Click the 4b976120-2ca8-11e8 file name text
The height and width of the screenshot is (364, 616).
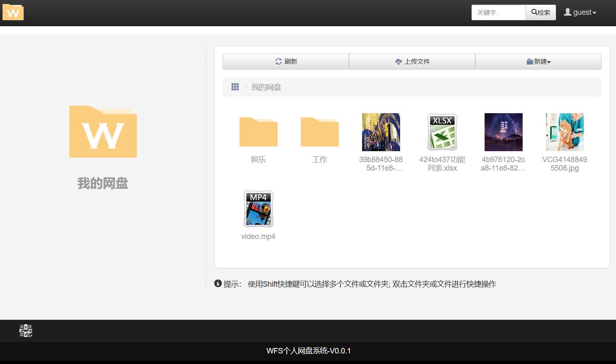(504, 164)
